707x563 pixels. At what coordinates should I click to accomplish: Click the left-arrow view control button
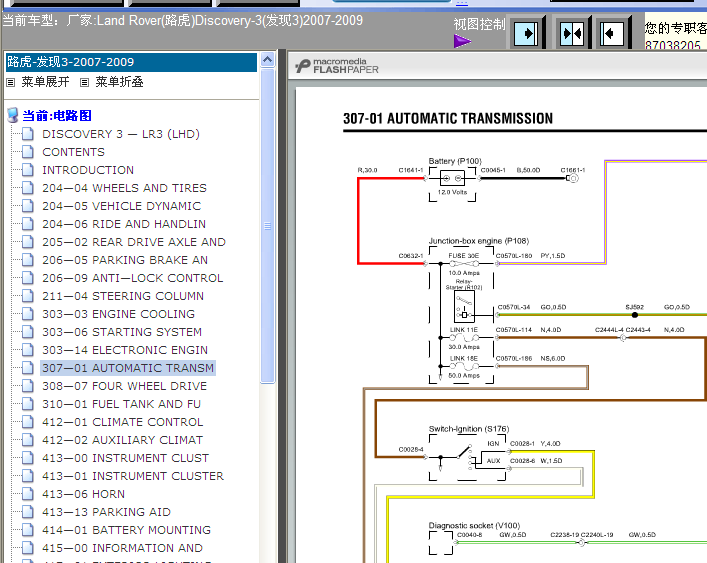click(x=612, y=33)
